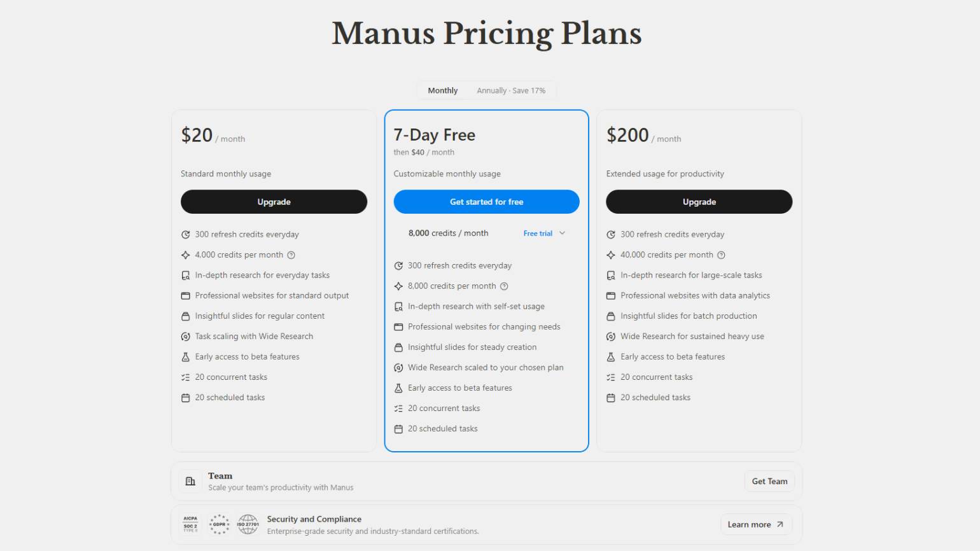980x551 pixels.
Task: Click the arrow icon on Learn more
Action: [780, 525]
